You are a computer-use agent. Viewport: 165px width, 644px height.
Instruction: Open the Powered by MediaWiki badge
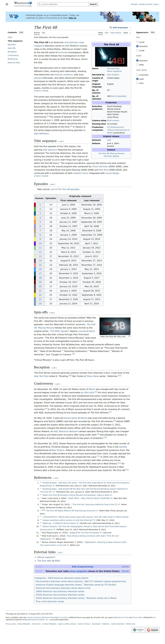point(153,629)
